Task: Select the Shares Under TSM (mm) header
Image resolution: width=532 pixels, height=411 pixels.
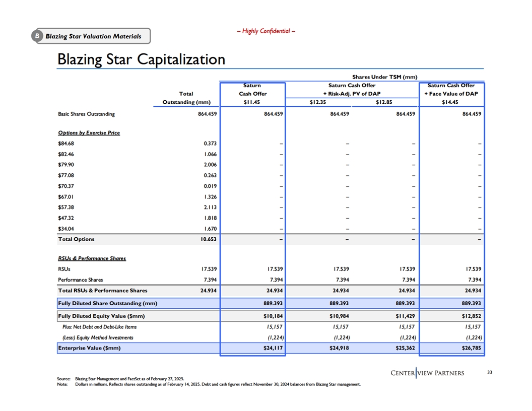Action: [x=384, y=77]
